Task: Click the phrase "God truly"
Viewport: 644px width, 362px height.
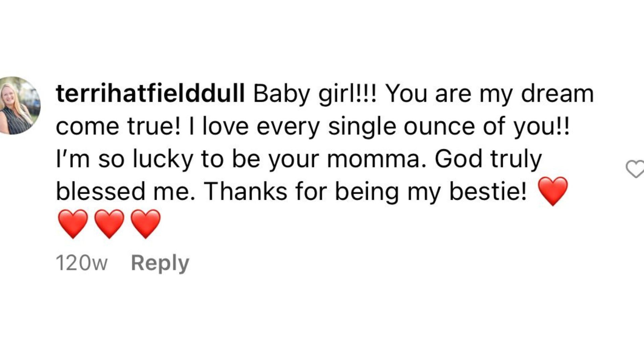Action: tap(488, 159)
